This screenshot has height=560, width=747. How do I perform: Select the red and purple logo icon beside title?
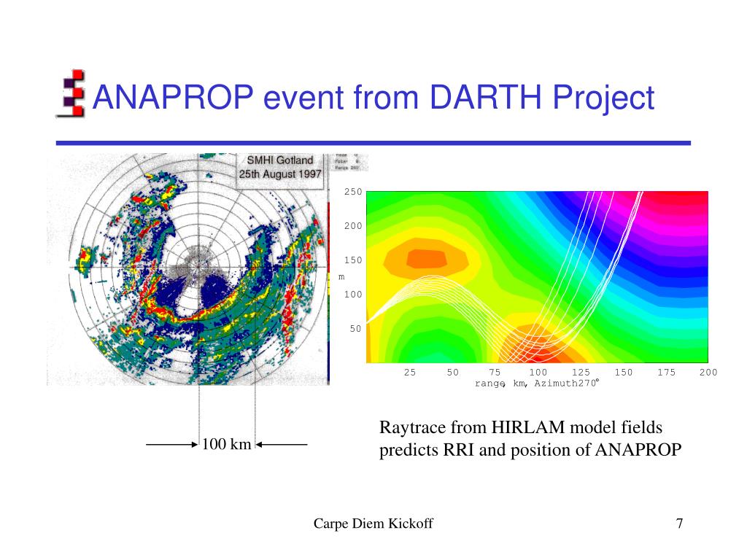(x=71, y=93)
